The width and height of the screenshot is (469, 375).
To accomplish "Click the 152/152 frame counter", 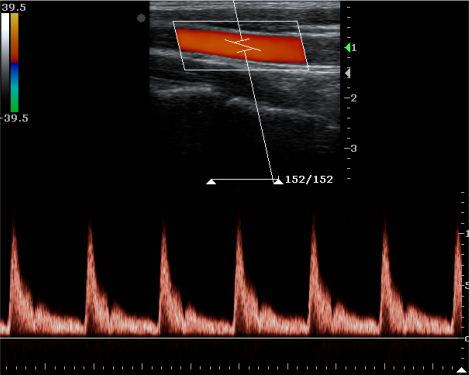I will 309,179.
